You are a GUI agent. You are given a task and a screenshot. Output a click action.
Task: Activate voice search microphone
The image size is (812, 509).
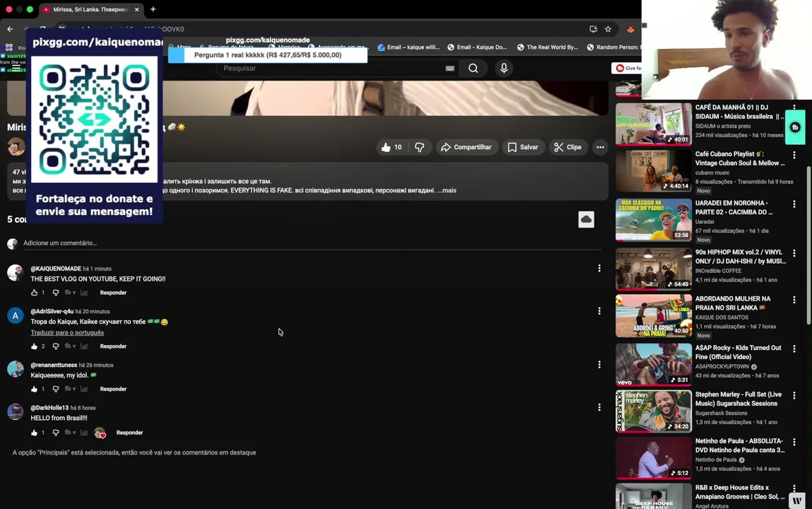coord(504,69)
